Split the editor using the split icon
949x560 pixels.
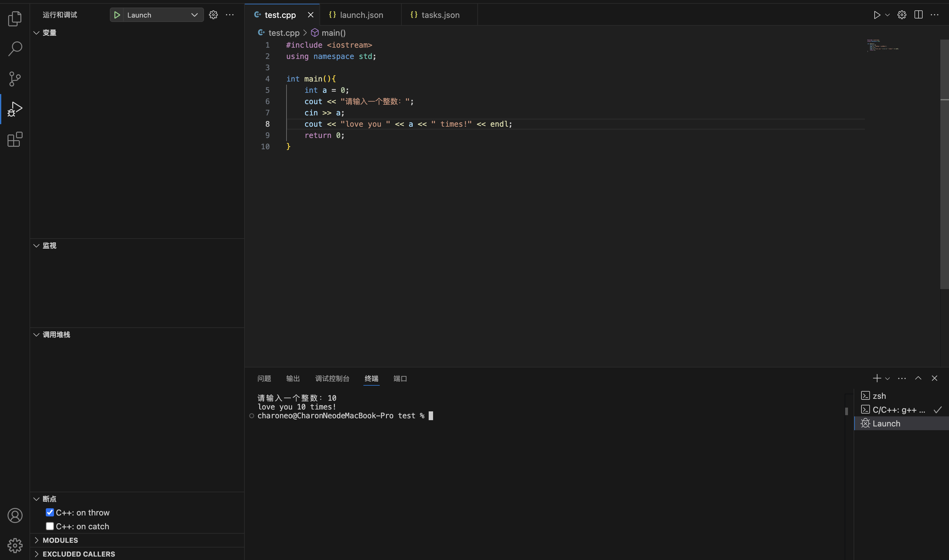[x=918, y=15]
